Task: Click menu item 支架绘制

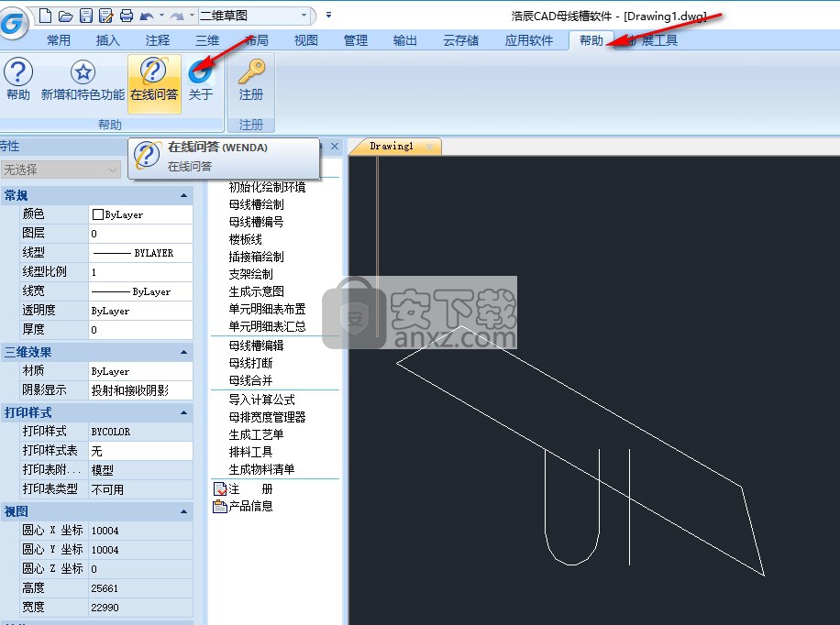Action: point(250,274)
